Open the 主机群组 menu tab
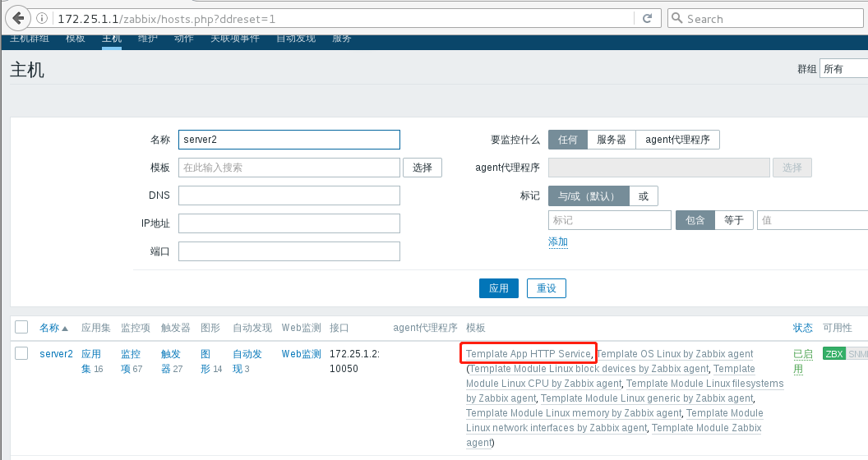Image resolution: width=868 pixels, height=460 pixels. (30, 39)
